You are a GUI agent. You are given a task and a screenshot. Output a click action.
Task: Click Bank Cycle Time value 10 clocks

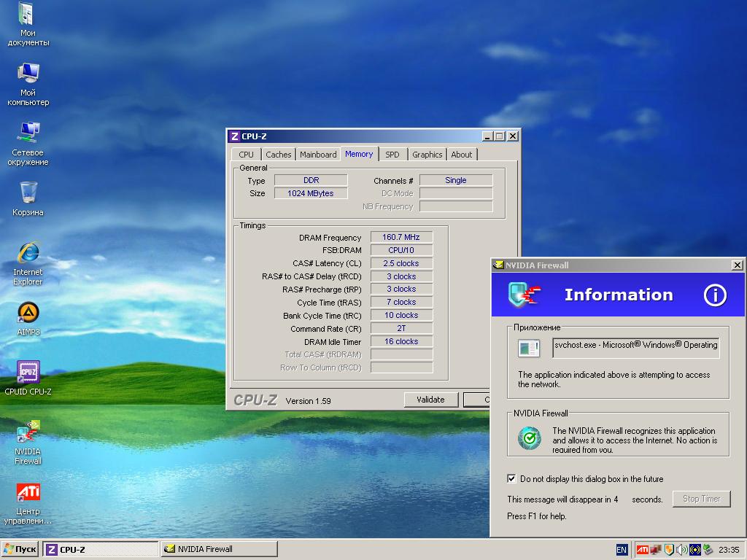click(x=402, y=315)
